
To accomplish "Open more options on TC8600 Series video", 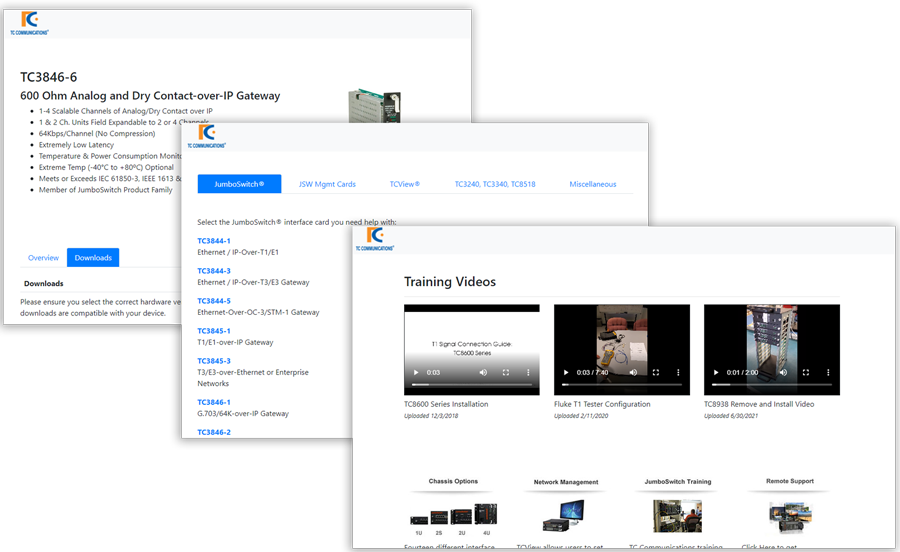I will [x=528, y=372].
